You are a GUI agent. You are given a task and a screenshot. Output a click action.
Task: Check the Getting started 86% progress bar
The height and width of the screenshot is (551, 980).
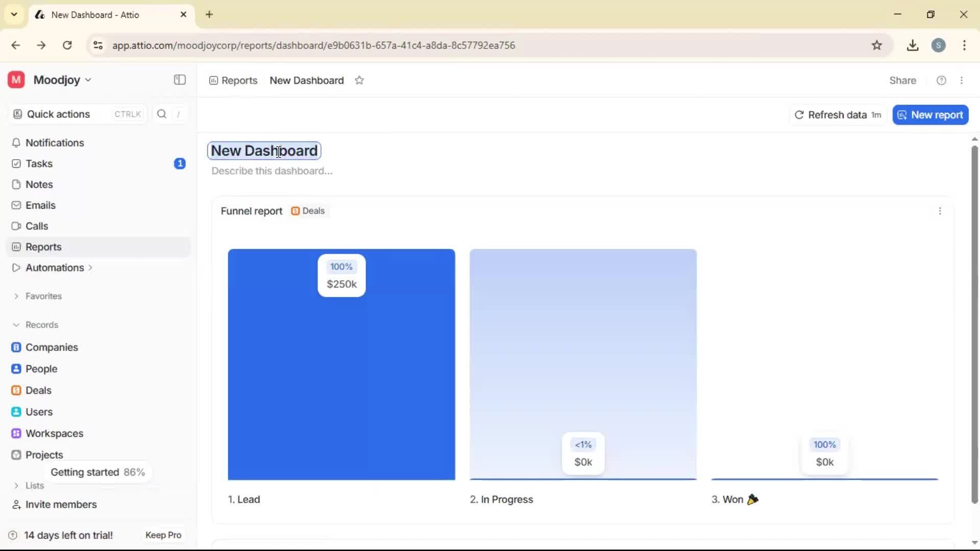tap(98, 472)
